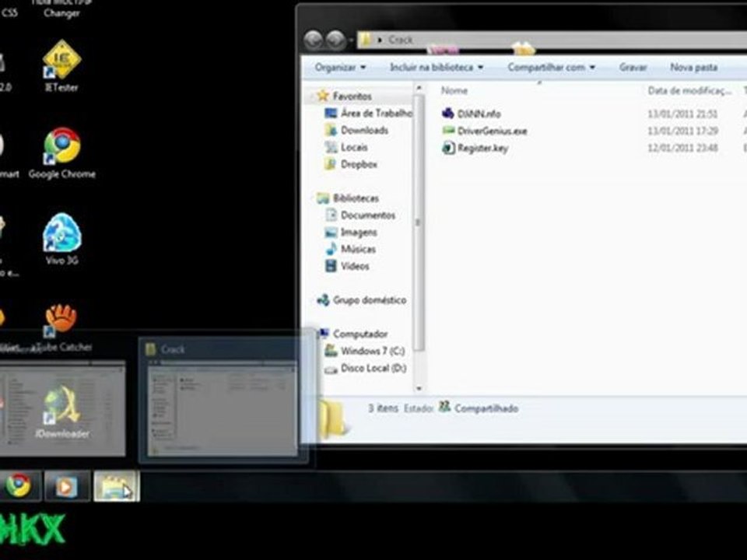Sort by the Nome column header
Image resolution: width=747 pixels, height=560 pixels.
[454, 90]
